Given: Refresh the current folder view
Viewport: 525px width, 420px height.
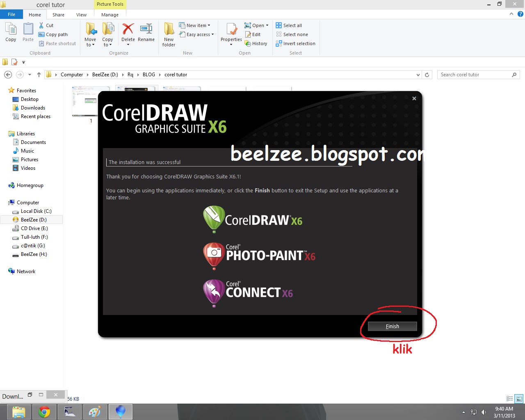Looking at the screenshot, I should click(x=427, y=75).
